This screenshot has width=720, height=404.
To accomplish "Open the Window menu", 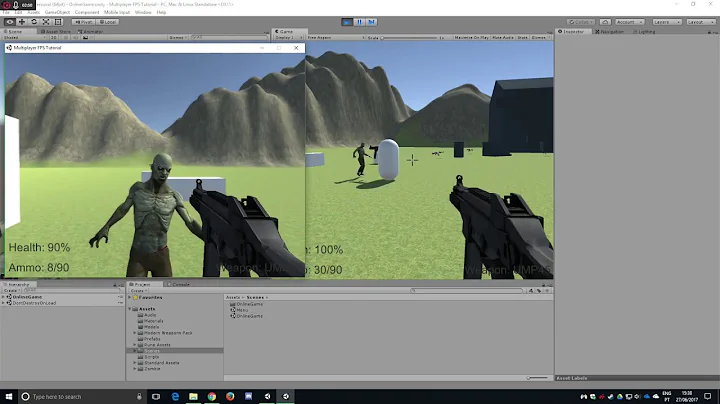I will [x=143, y=12].
